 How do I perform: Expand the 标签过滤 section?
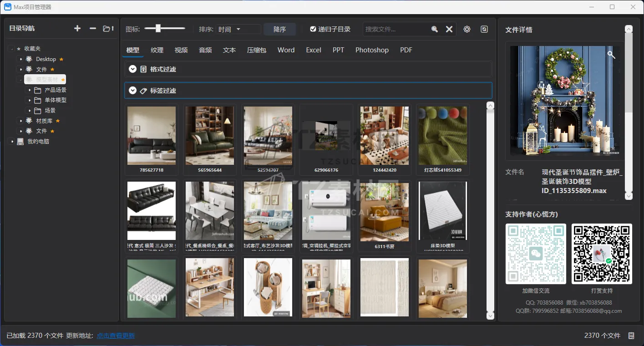133,91
